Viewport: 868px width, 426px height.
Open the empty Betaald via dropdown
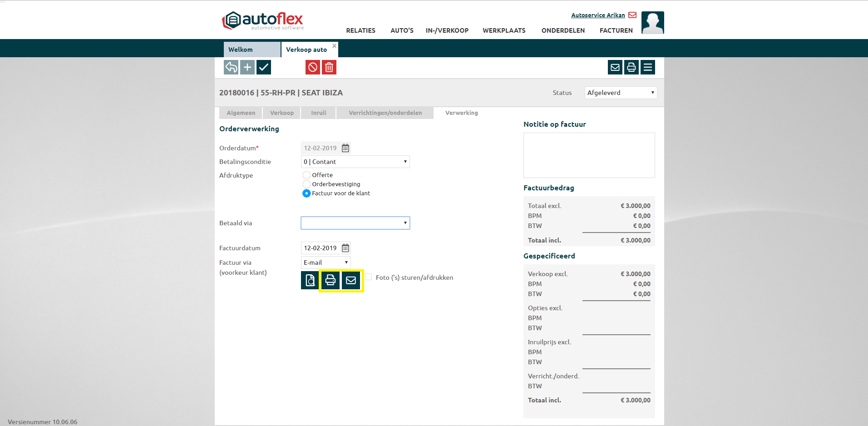[355, 223]
